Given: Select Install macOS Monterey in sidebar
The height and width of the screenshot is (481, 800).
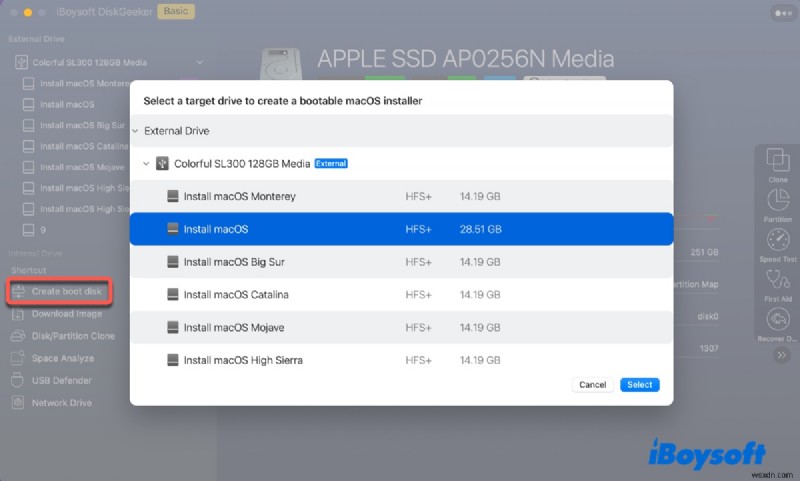Looking at the screenshot, I should click(84, 83).
